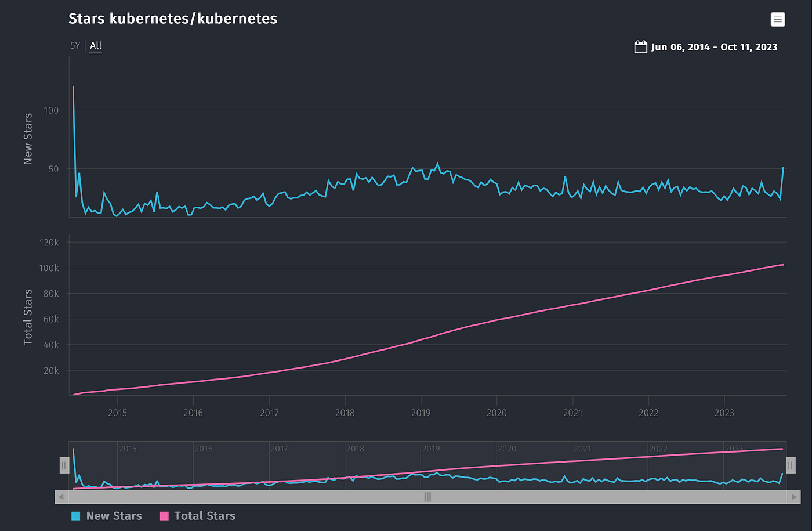
Task: Open the Jun 06, 2014 - Oct 11, 2023 date range
Action: (x=714, y=47)
